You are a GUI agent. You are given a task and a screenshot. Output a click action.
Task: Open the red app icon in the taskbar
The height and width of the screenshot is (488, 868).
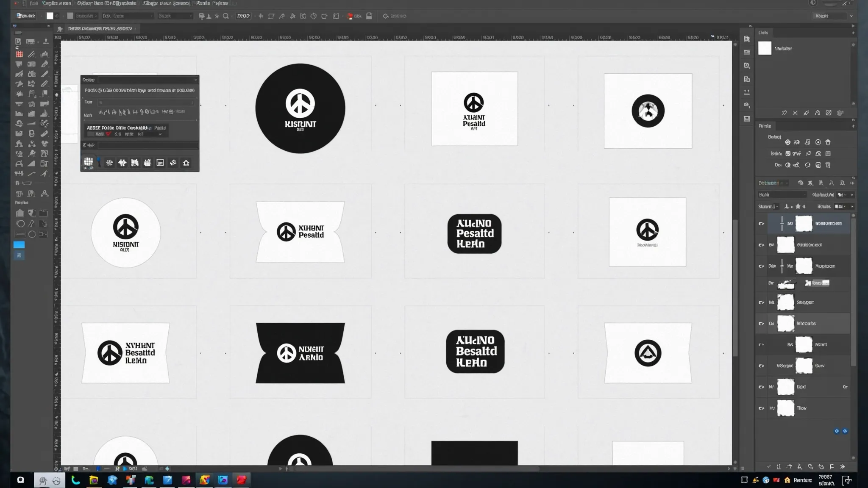[x=242, y=480]
